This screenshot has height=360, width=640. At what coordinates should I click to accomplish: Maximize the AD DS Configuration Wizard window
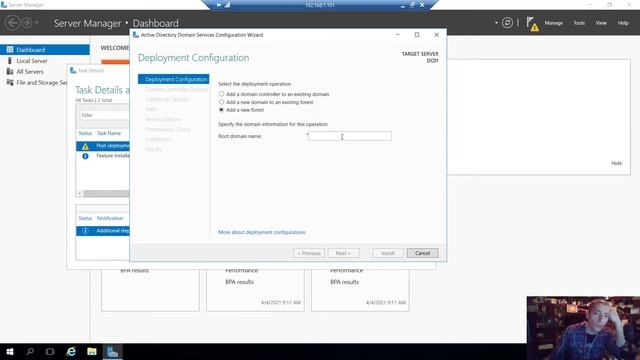(417, 35)
